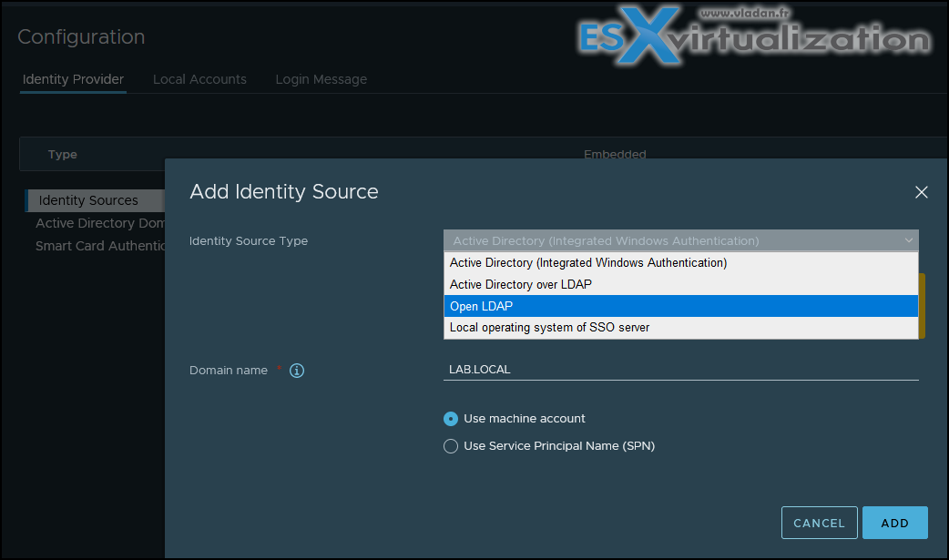Choose Use Service Principal Name (SPN) option
The height and width of the screenshot is (560, 949).
(x=451, y=446)
